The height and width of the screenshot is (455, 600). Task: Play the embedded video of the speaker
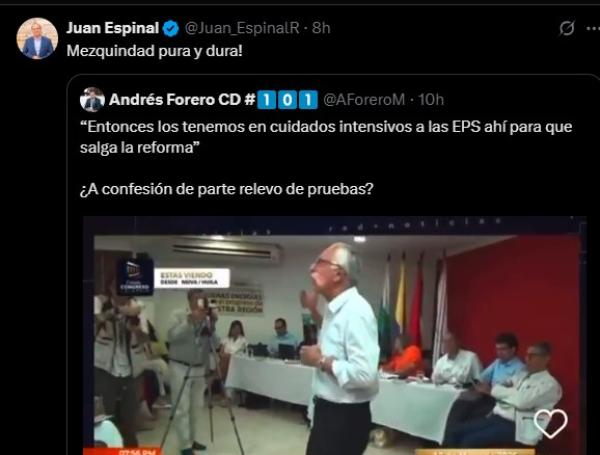335,336
